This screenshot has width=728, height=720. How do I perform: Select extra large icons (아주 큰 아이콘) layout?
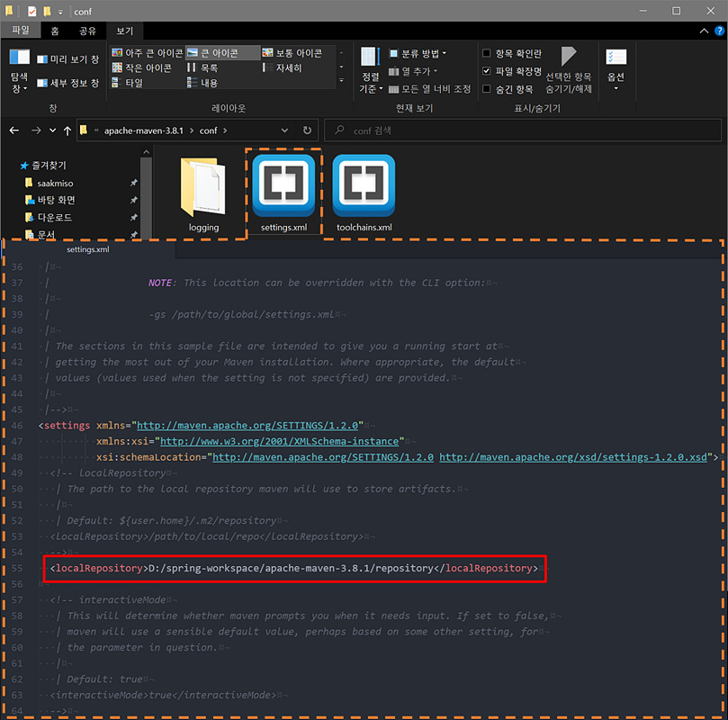click(148, 53)
